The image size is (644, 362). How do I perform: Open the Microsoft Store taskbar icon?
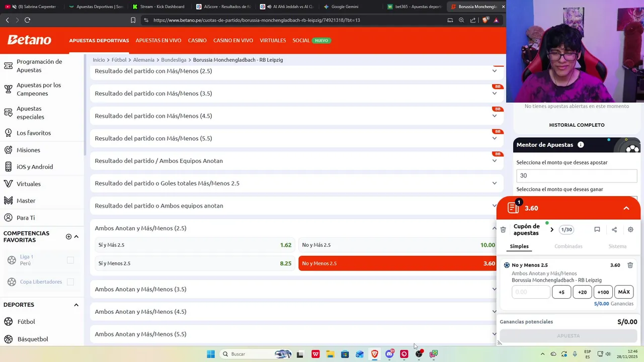click(x=345, y=354)
